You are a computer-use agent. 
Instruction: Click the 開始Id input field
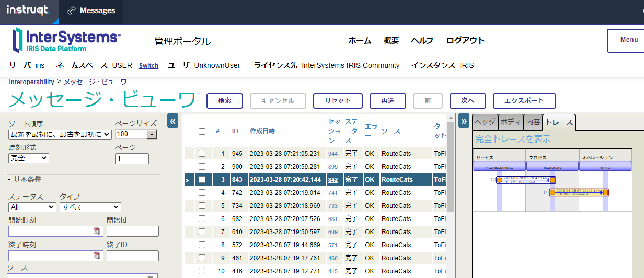click(x=133, y=231)
